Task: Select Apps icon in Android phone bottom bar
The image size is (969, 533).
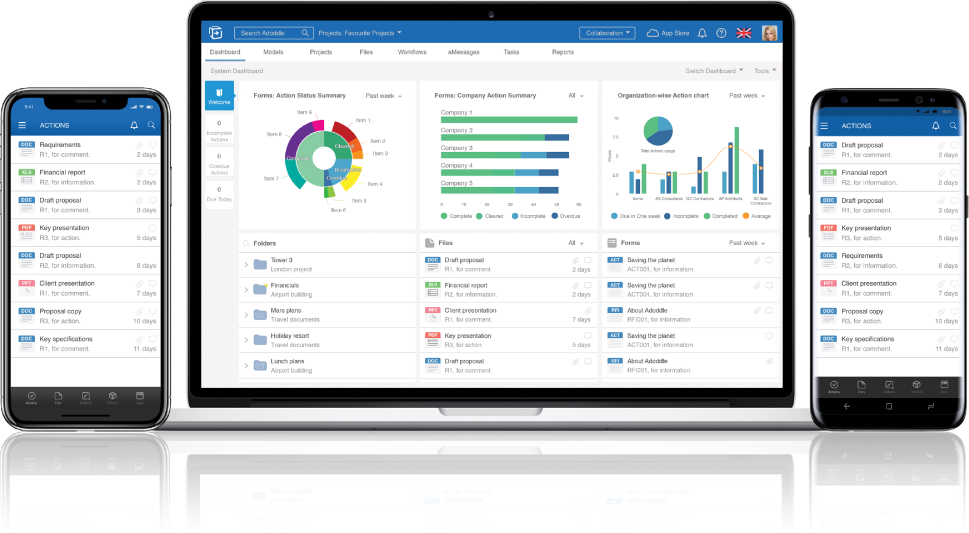Action: (x=944, y=386)
